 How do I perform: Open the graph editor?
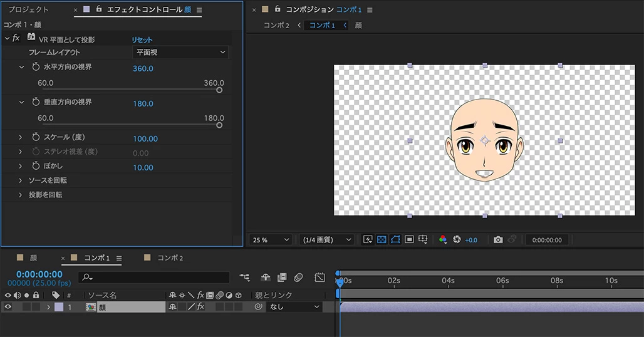(x=319, y=277)
